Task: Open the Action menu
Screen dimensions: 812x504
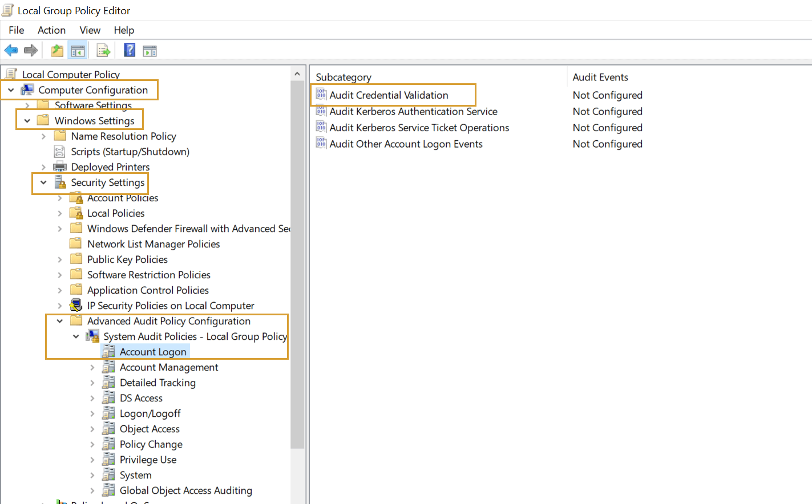Action: 51,30
